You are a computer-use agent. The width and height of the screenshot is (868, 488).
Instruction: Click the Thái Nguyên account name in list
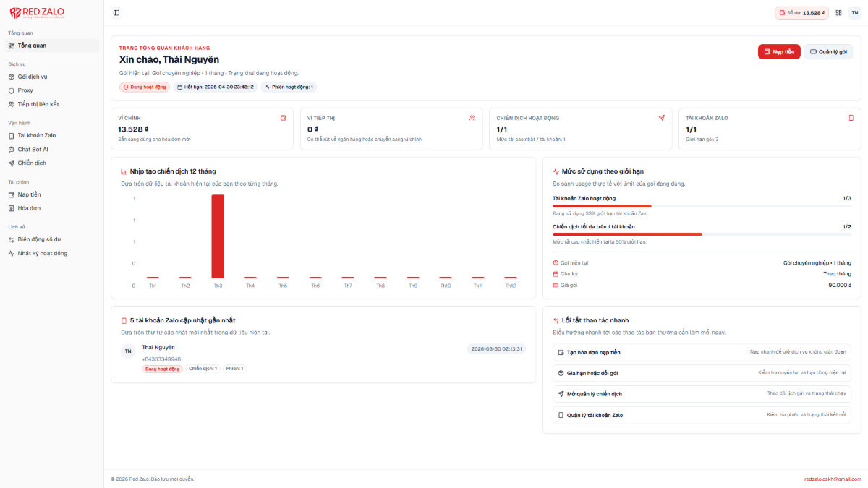158,347
